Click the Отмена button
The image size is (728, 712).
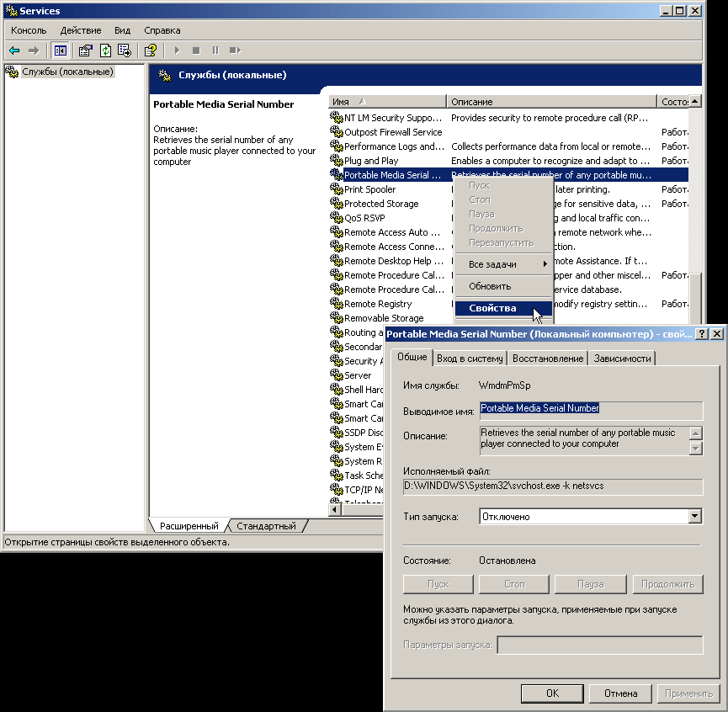(620, 693)
